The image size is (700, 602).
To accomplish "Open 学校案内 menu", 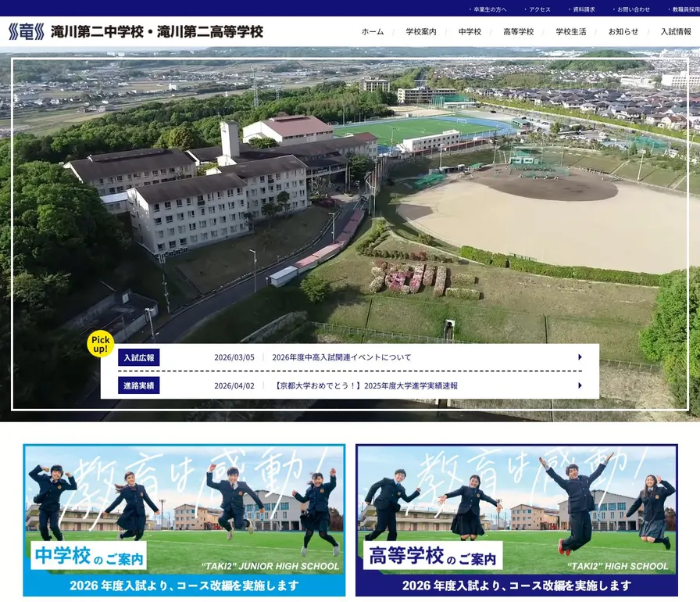I will pos(421,32).
